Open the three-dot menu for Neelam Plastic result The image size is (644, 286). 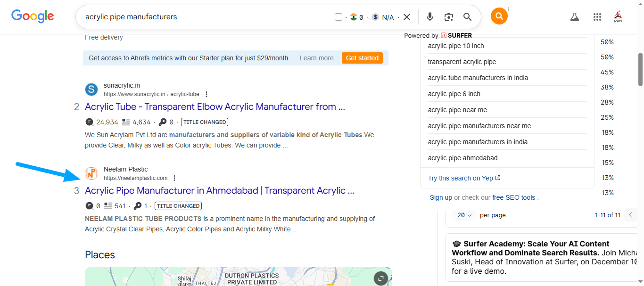(174, 178)
